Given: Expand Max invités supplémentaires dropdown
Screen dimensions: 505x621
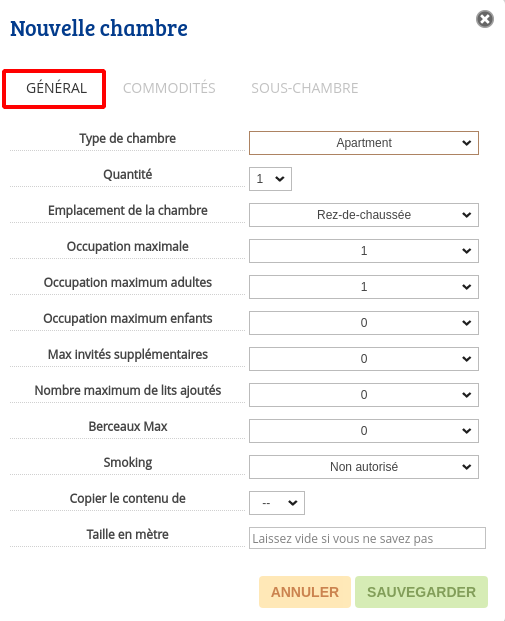Looking at the screenshot, I should (x=364, y=359).
